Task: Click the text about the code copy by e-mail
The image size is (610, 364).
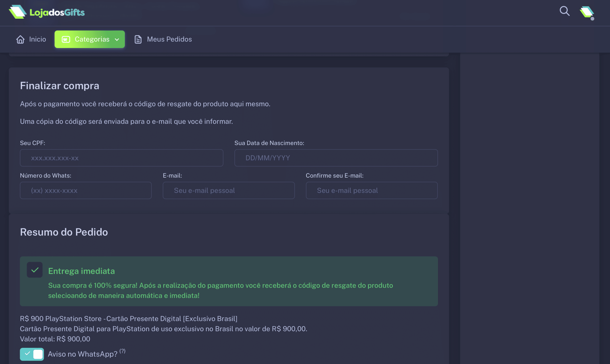Action: tap(127, 122)
